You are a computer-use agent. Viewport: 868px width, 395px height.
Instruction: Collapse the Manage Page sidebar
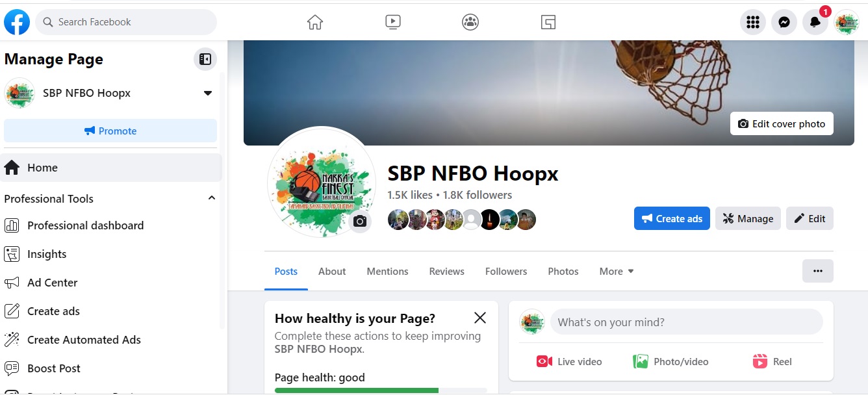coord(205,59)
